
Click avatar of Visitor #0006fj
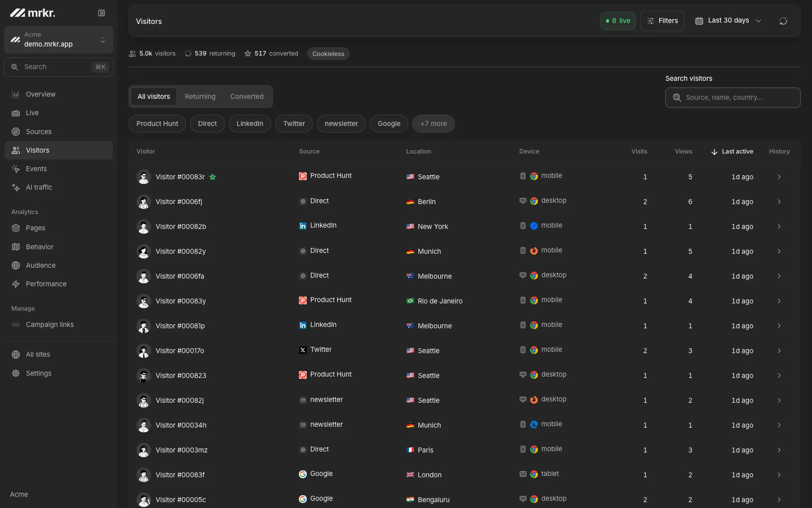(x=143, y=202)
